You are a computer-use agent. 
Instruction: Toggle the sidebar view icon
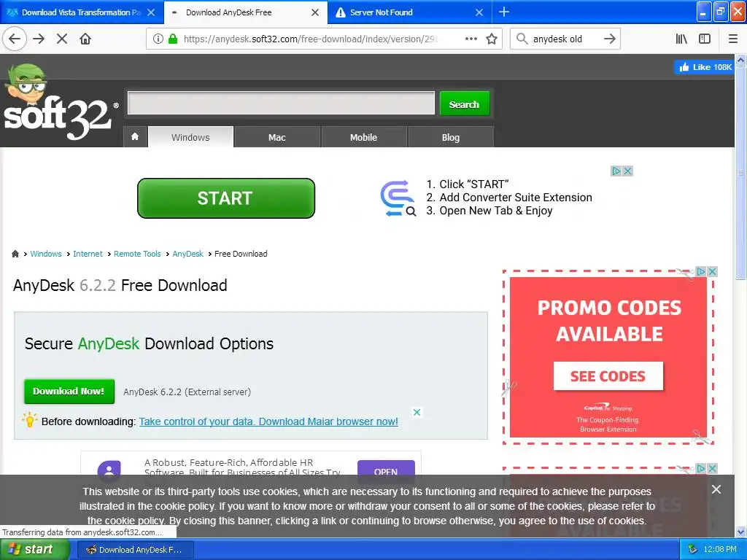pyautogui.click(x=705, y=39)
